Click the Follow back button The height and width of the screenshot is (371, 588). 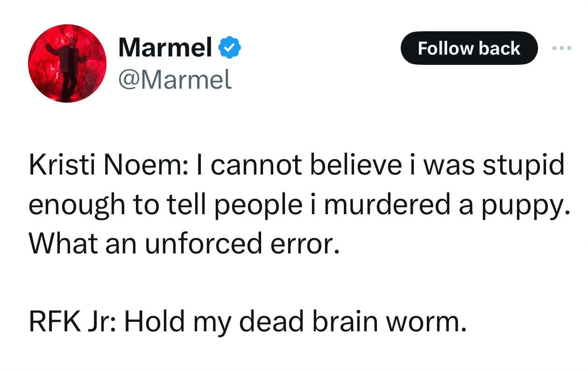469,48
